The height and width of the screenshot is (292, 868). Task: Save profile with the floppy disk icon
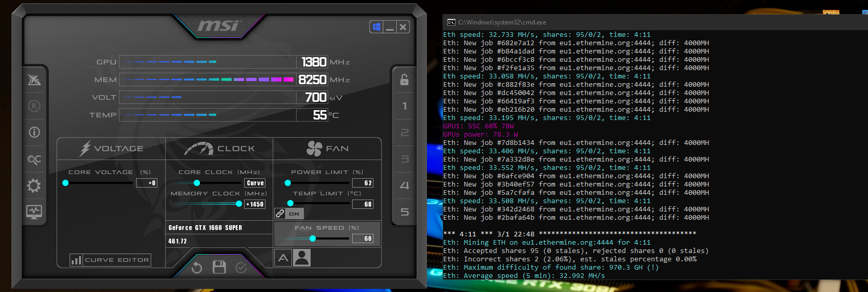(219, 267)
